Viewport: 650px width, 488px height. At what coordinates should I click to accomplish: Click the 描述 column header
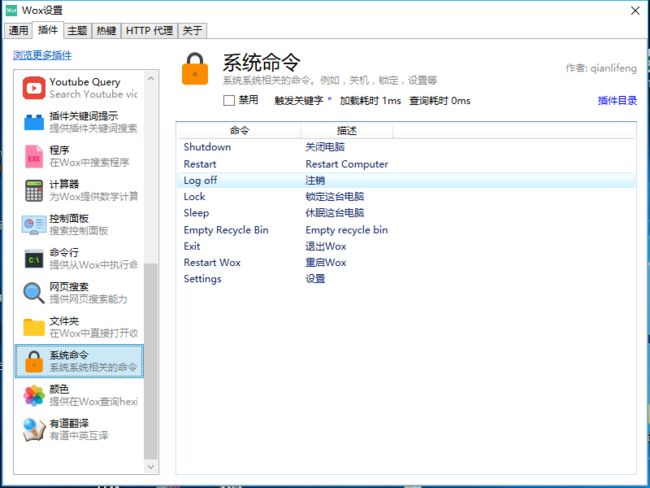347,131
